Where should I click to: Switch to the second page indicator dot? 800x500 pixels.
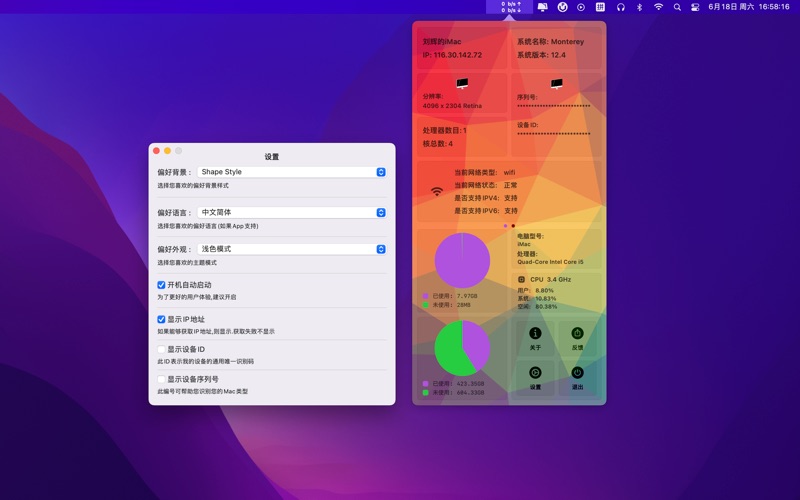pyautogui.click(x=513, y=226)
